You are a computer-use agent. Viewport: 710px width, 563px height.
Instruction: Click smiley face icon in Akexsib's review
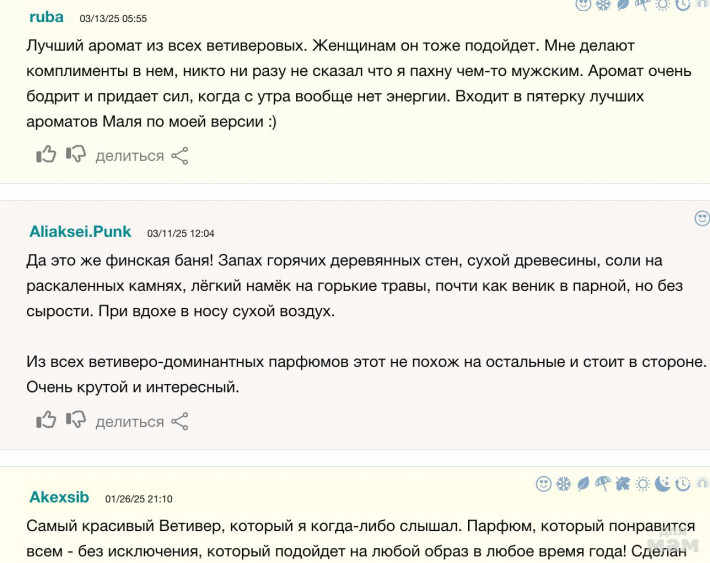pos(543,484)
